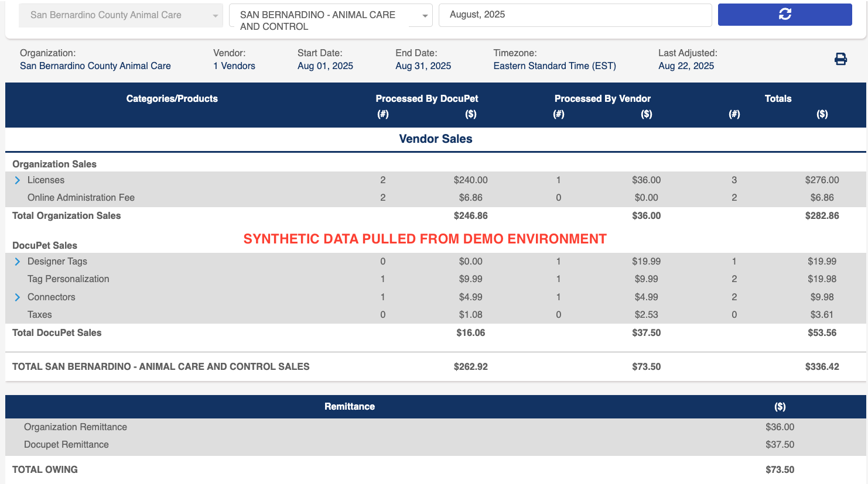This screenshot has height=484, width=868.
Task: Click the $53.56 DocuPet sales total
Action: click(x=822, y=333)
